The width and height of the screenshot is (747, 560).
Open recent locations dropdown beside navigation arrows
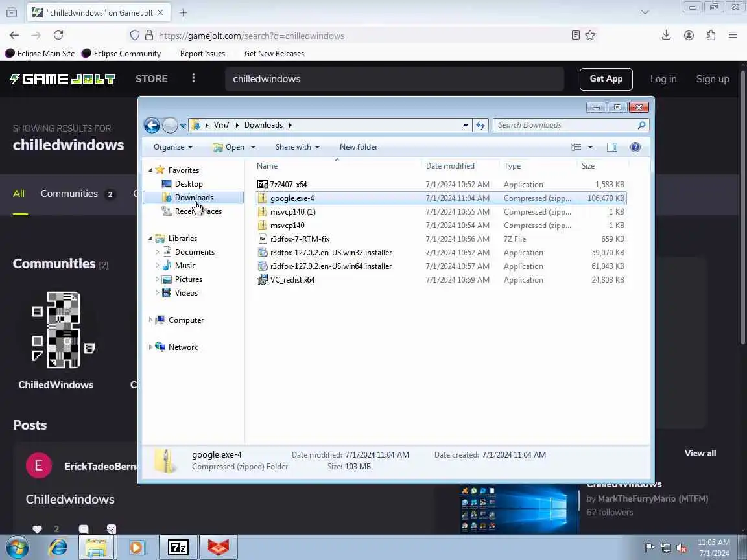(183, 126)
